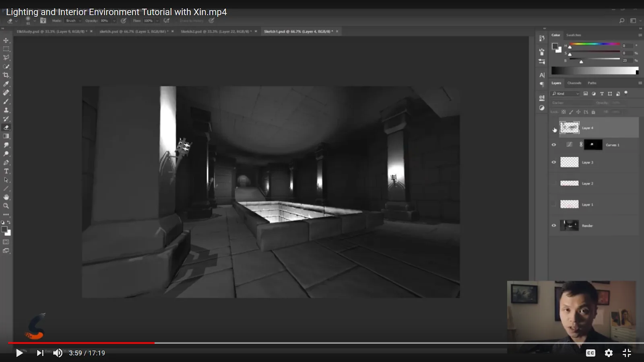The height and width of the screenshot is (362, 644).
Task: Filter layers by type layer icon
Action: [x=602, y=94]
